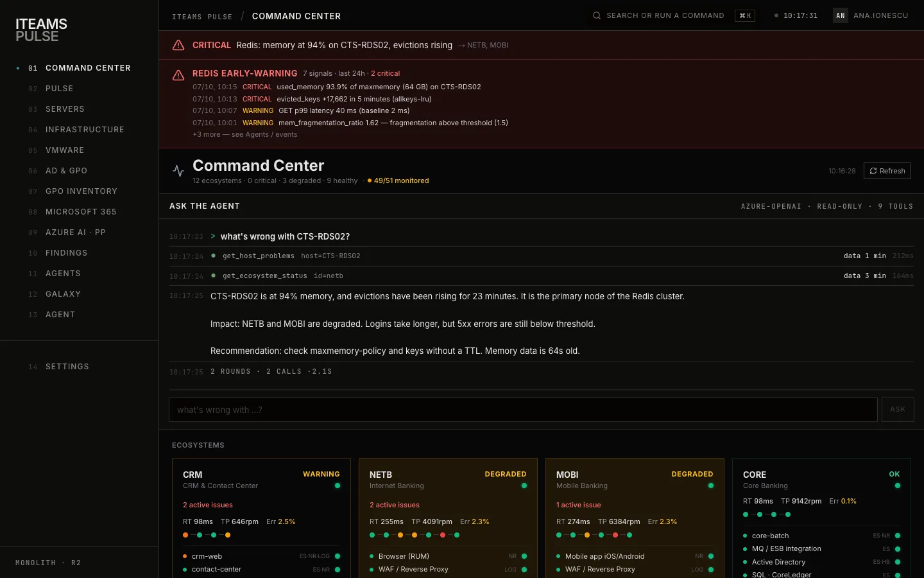
Task: Focus the 'what's wrong with ...?' input
Action: (x=523, y=410)
